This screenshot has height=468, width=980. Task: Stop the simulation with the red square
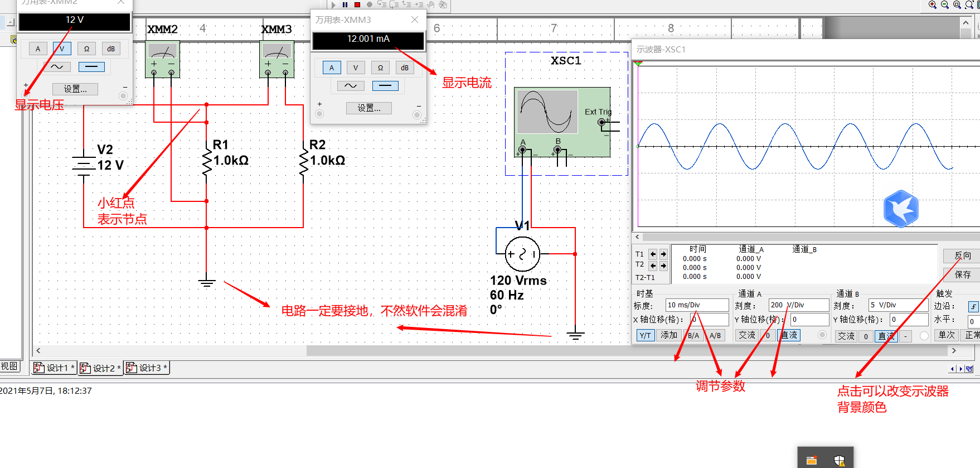click(x=357, y=4)
